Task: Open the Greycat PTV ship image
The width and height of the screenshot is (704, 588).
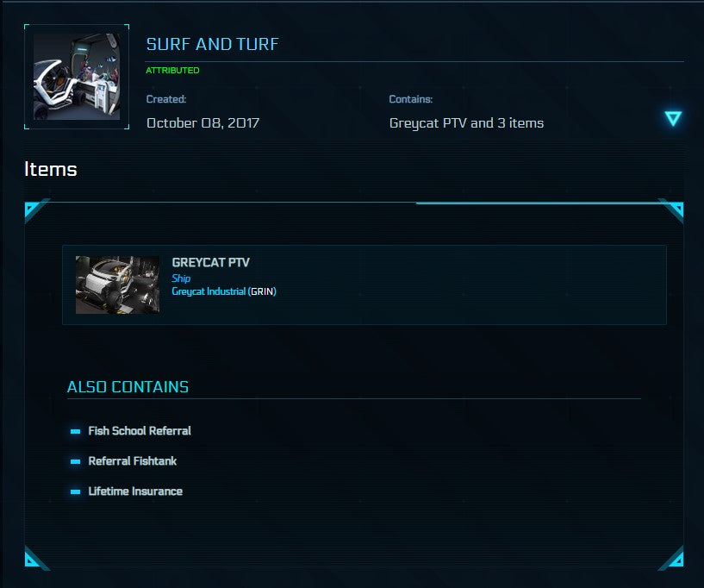Action: pos(117,285)
